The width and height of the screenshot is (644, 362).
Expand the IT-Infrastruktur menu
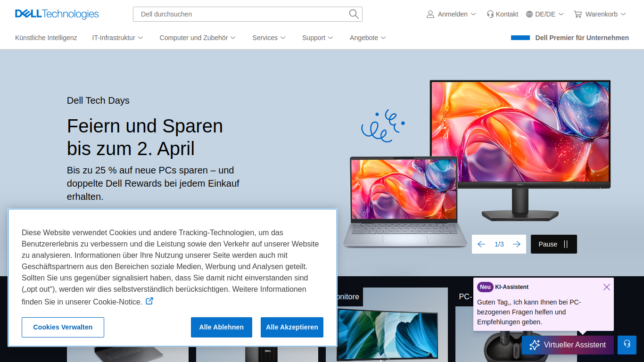[118, 38]
